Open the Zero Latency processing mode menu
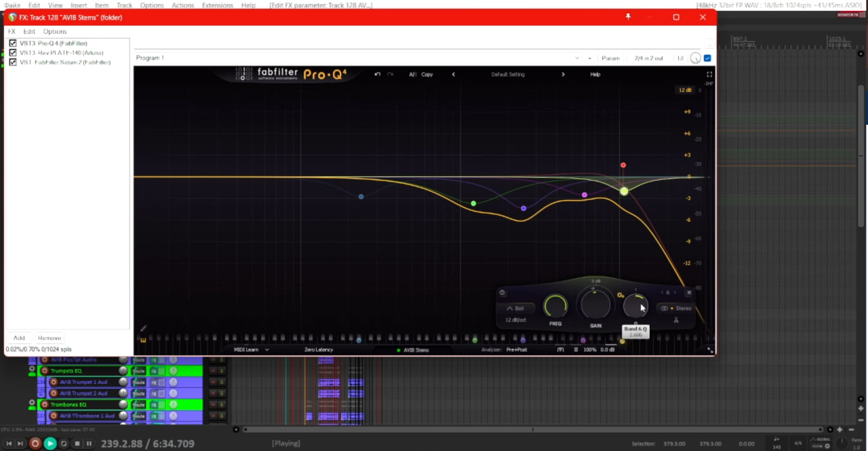The height and width of the screenshot is (451, 868). point(319,350)
